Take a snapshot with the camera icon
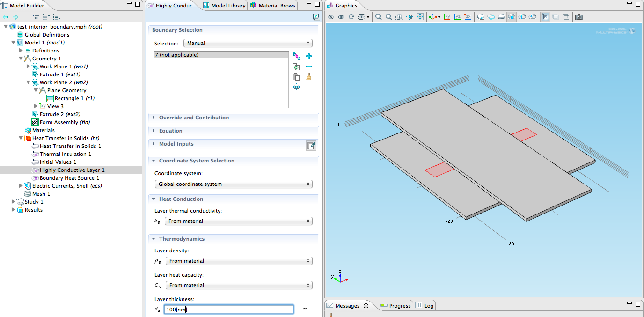This screenshot has width=644, height=317. pyautogui.click(x=579, y=17)
